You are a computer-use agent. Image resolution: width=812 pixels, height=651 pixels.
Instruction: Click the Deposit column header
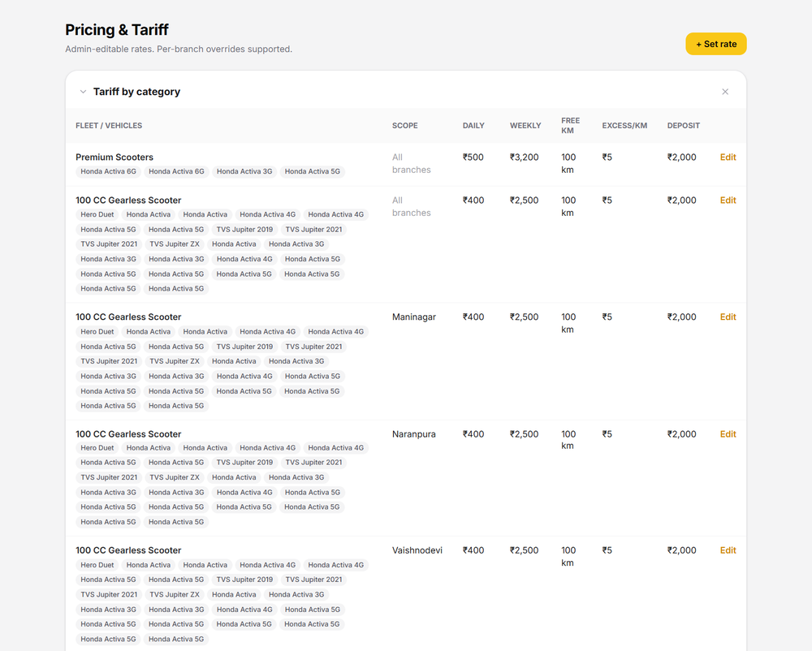pos(683,126)
